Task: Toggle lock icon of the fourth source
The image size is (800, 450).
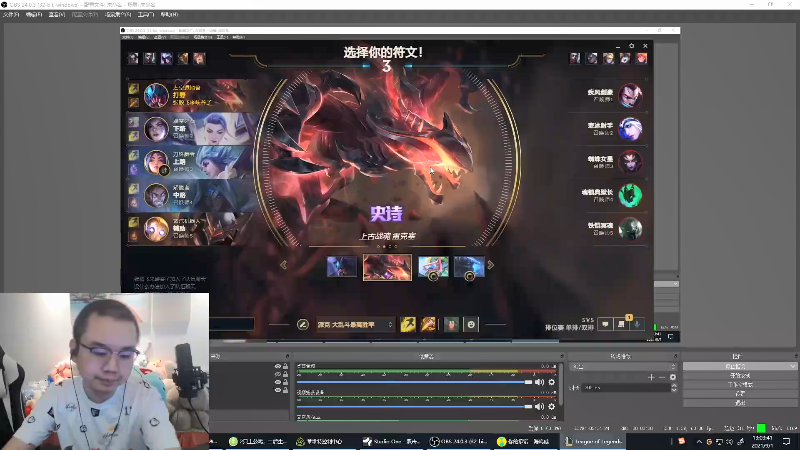Action: [286, 390]
